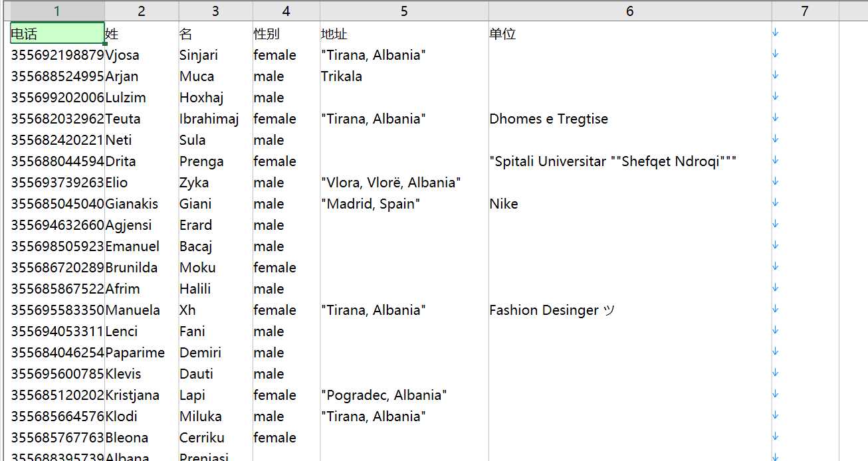The image size is (868, 461).
Task: Select column 1 header
Action: pyautogui.click(x=57, y=11)
